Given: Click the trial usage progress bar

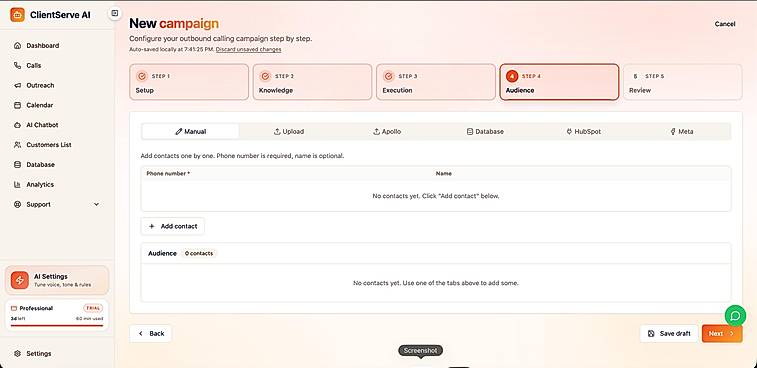Looking at the screenshot, I should 57,326.
